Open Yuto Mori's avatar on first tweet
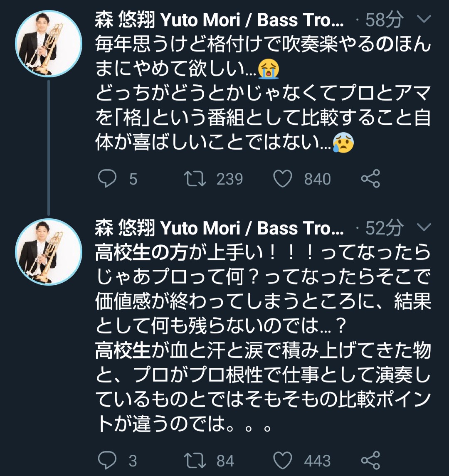This screenshot has height=476, width=449. coord(49,43)
